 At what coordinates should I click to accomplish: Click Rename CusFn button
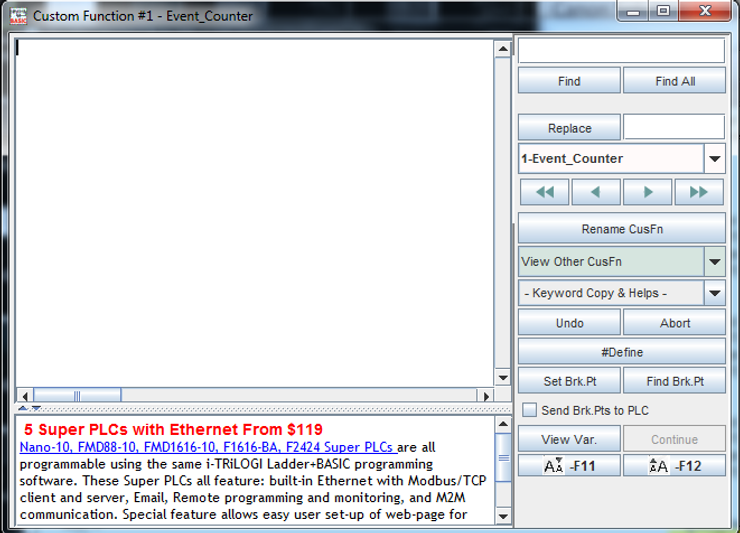(x=622, y=229)
